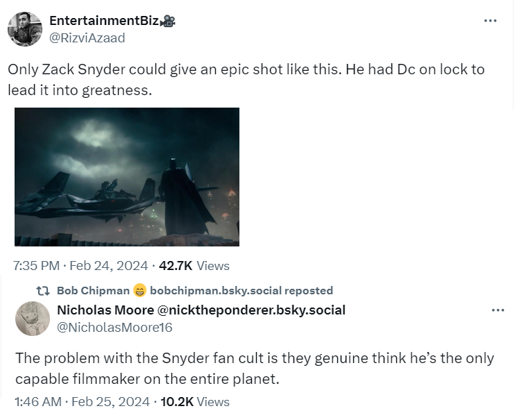
Task: Click bobchipman.bsky.social reposted text
Action: click(x=241, y=290)
